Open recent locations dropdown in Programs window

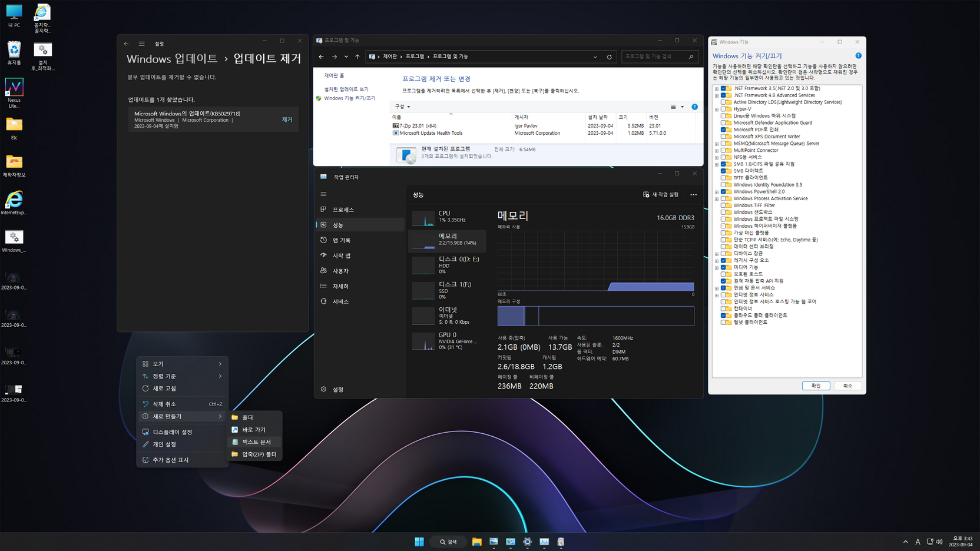click(346, 57)
